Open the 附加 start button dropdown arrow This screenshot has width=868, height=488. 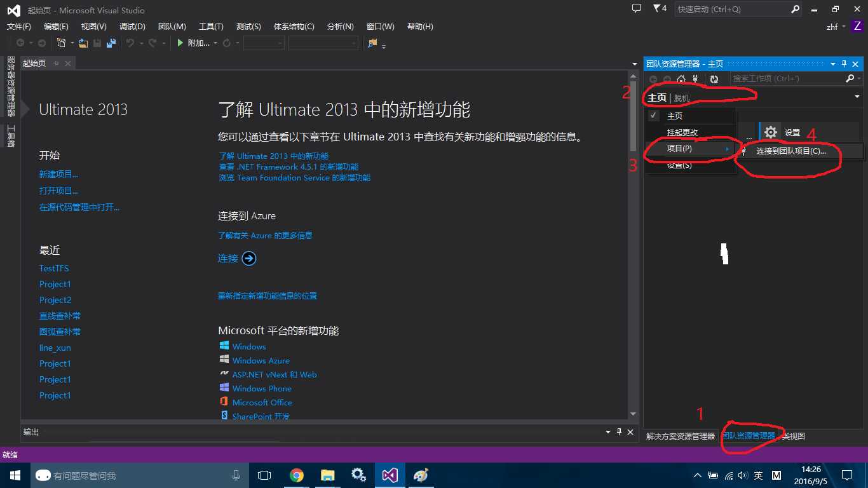(215, 43)
